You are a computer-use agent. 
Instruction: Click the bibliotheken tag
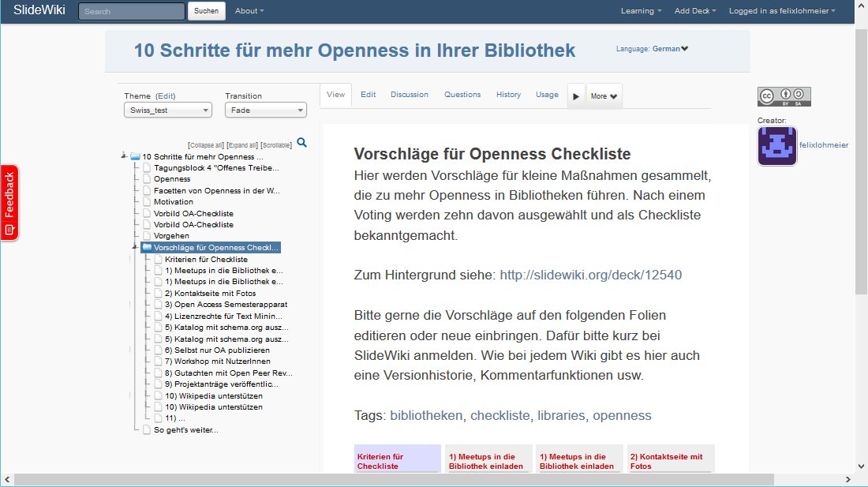[x=426, y=416]
